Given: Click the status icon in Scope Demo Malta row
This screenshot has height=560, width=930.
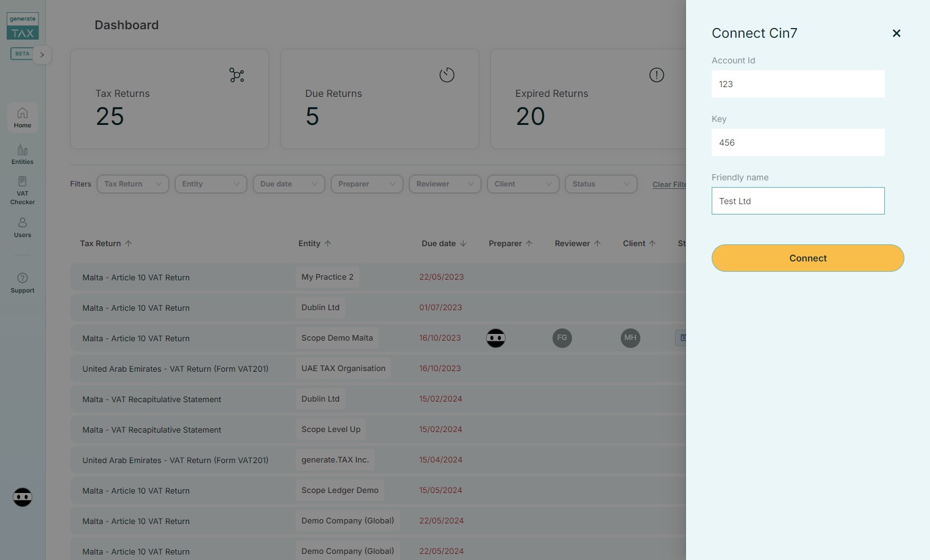Looking at the screenshot, I should click(x=682, y=338).
